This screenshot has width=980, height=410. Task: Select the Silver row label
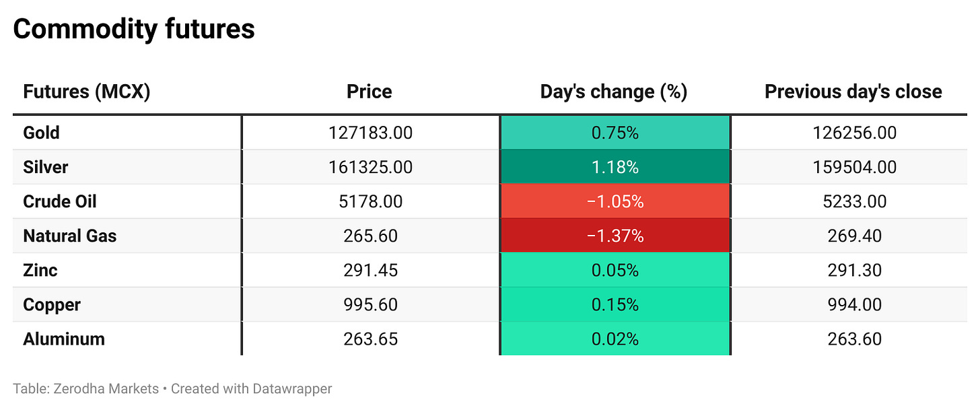[x=45, y=167]
